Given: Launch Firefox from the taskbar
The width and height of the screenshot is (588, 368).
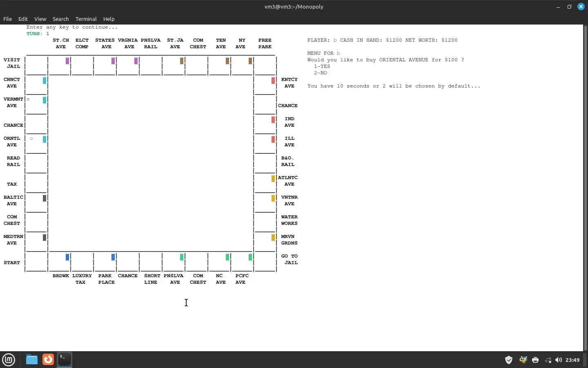Looking at the screenshot, I should click(48, 360).
